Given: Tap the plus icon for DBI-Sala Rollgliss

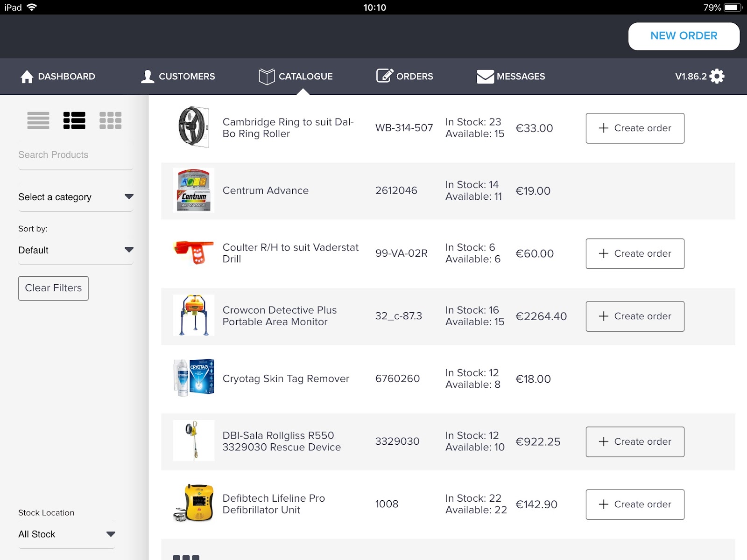Looking at the screenshot, I should pyautogui.click(x=604, y=441).
